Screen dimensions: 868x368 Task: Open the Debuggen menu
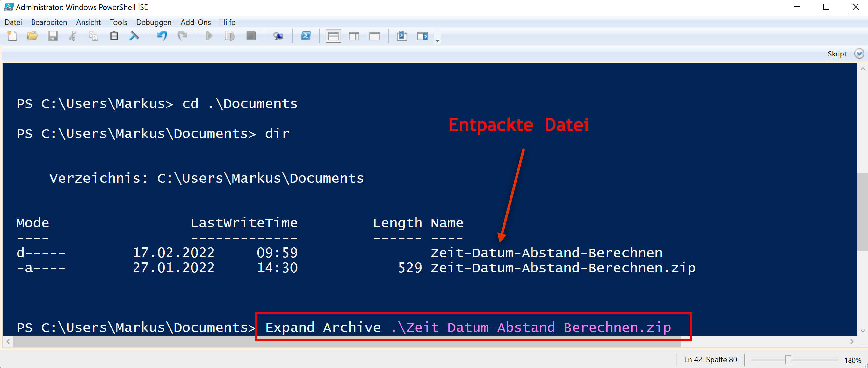coord(154,22)
